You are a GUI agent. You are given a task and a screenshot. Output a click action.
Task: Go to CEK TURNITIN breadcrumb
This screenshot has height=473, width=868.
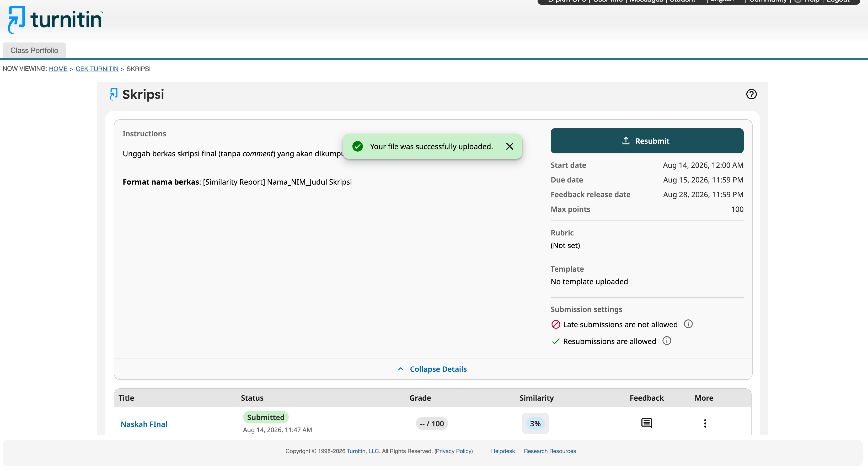pyautogui.click(x=97, y=69)
